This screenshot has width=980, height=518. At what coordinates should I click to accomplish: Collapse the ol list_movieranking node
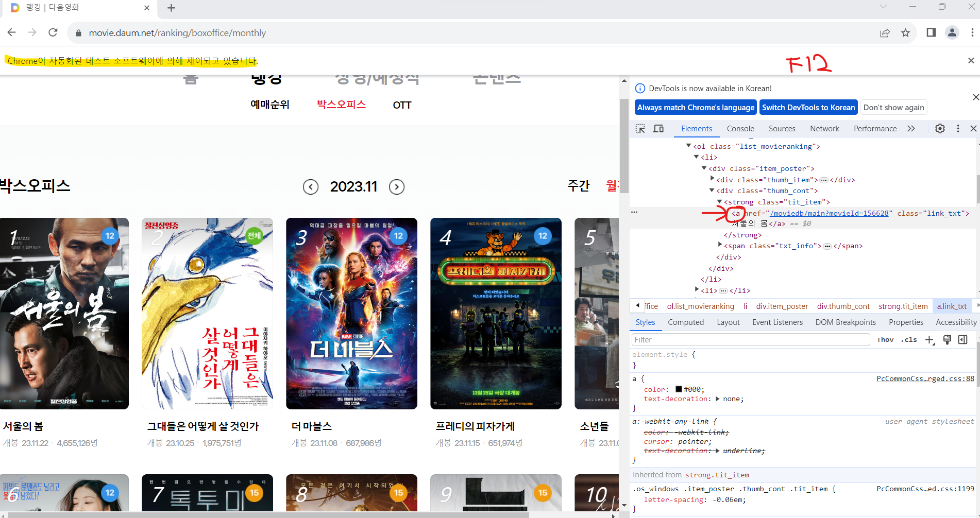pos(688,146)
